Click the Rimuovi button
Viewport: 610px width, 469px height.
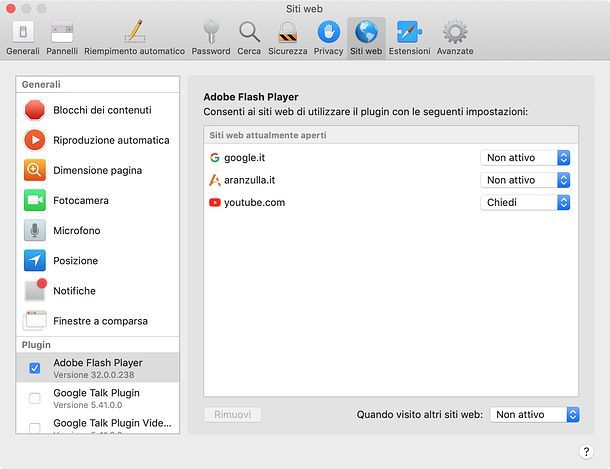point(232,415)
